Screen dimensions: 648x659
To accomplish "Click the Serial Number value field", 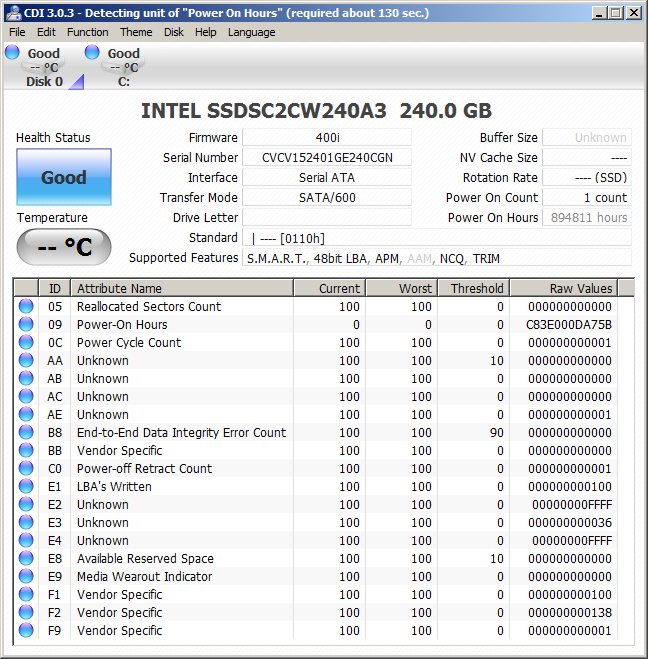I will (326, 158).
